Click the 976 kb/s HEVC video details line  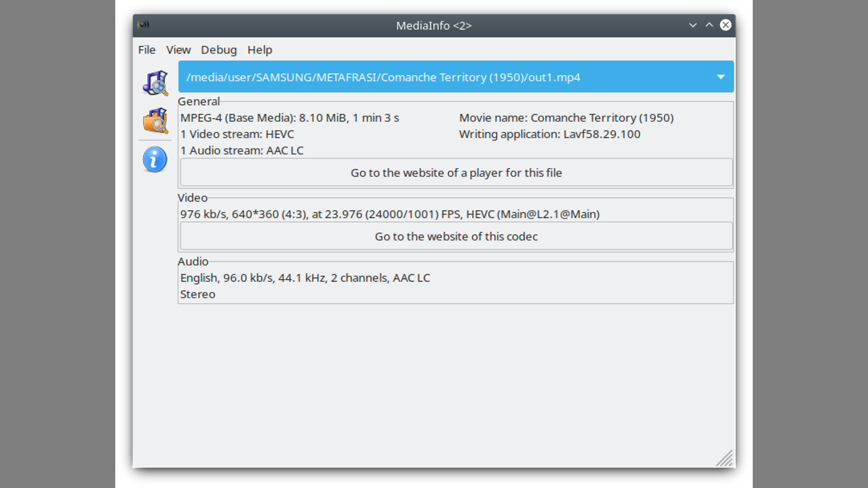point(390,214)
